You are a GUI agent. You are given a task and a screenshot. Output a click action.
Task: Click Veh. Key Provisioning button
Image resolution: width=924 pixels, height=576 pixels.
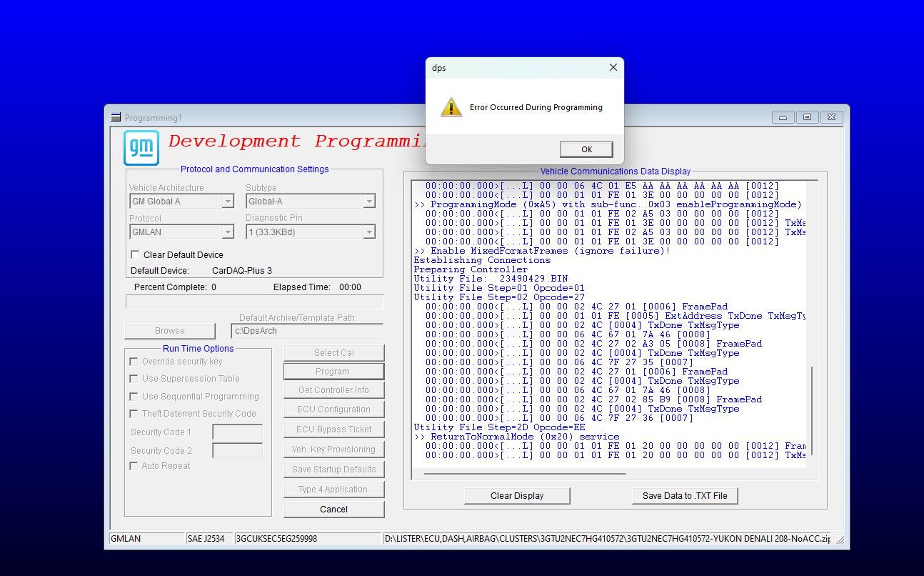coord(334,450)
